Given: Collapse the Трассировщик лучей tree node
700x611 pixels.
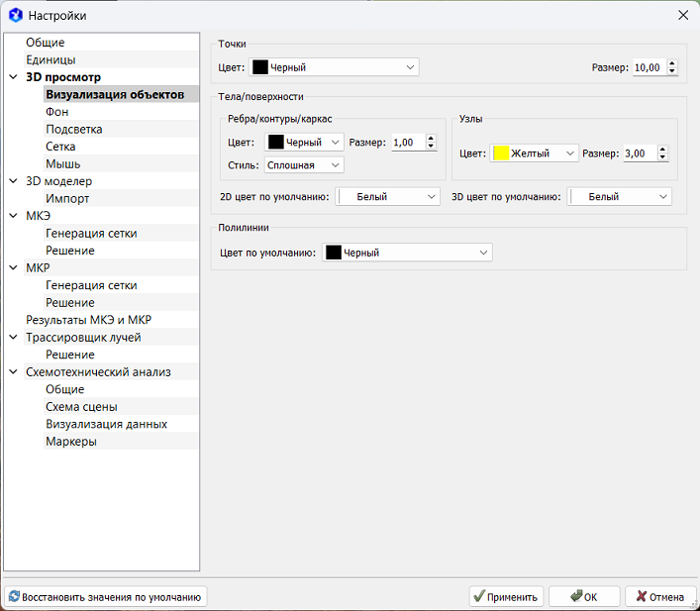Looking at the screenshot, I should click(x=13, y=338).
